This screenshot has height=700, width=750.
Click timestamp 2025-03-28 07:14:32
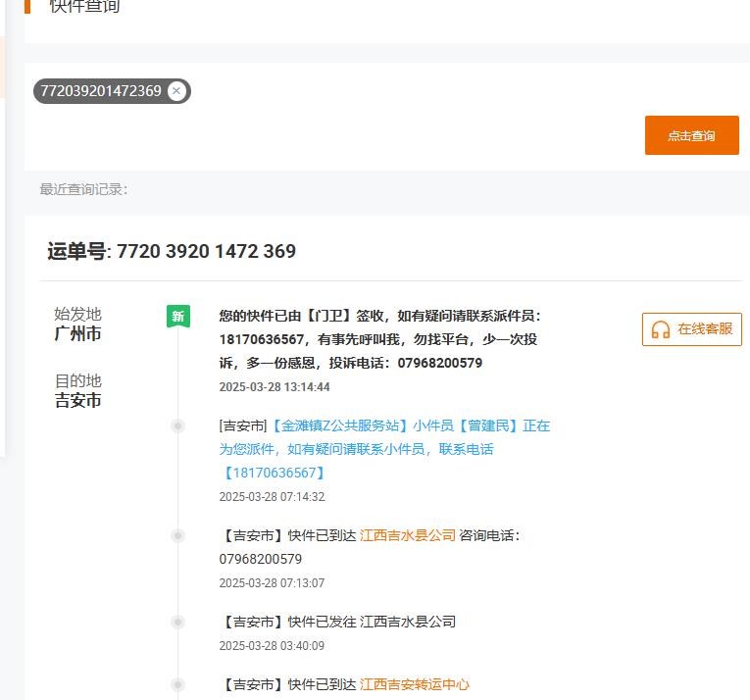(x=273, y=497)
